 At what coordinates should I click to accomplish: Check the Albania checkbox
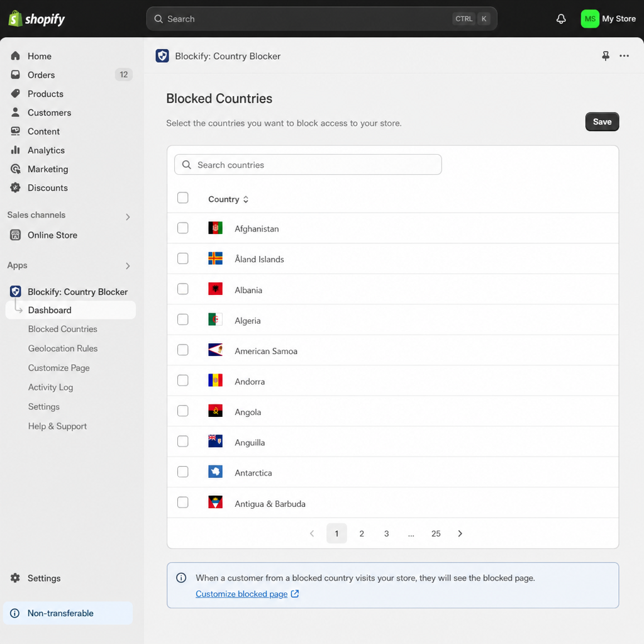(x=183, y=289)
